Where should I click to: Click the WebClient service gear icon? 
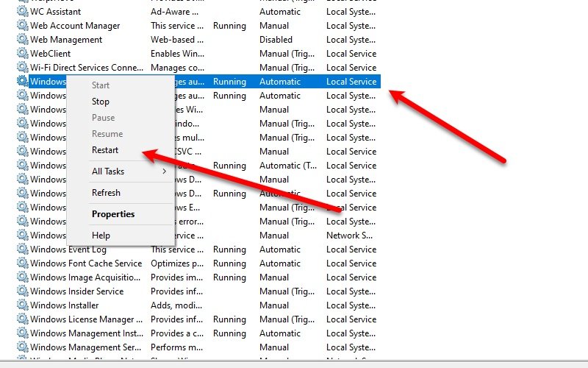click(23, 53)
